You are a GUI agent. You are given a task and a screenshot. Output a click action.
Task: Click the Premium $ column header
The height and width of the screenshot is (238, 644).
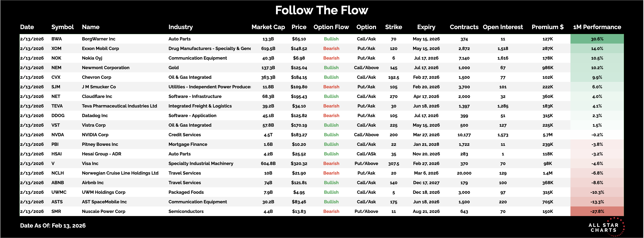547,27
